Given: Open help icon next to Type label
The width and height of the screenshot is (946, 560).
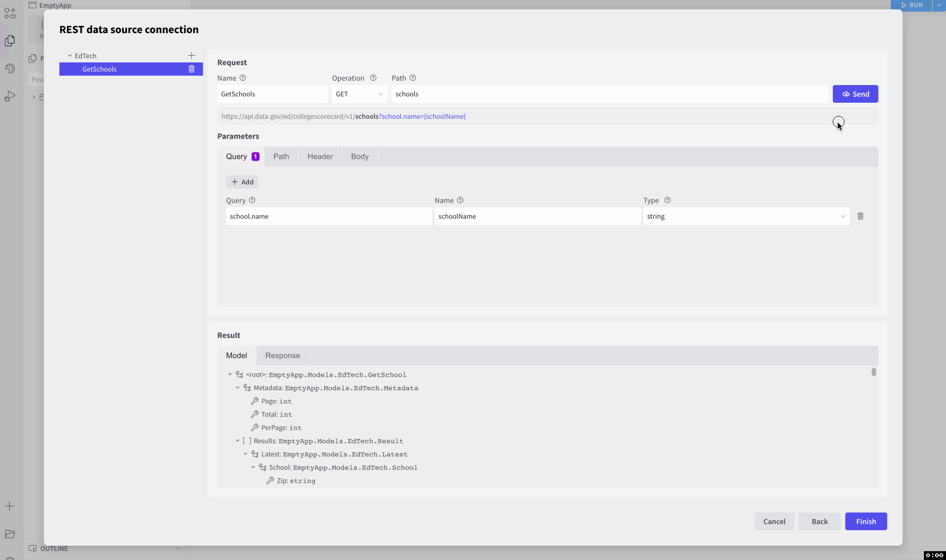Looking at the screenshot, I should click(668, 200).
